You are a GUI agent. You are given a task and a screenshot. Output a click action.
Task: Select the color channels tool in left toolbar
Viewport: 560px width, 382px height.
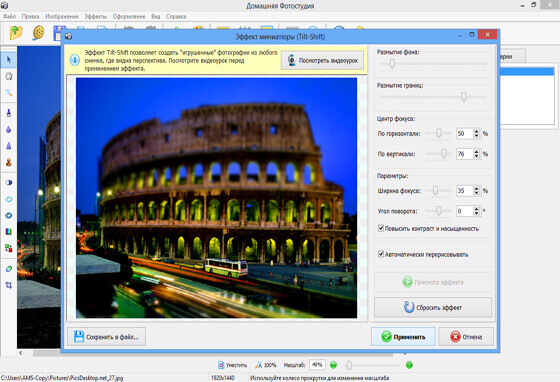coord(9,232)
